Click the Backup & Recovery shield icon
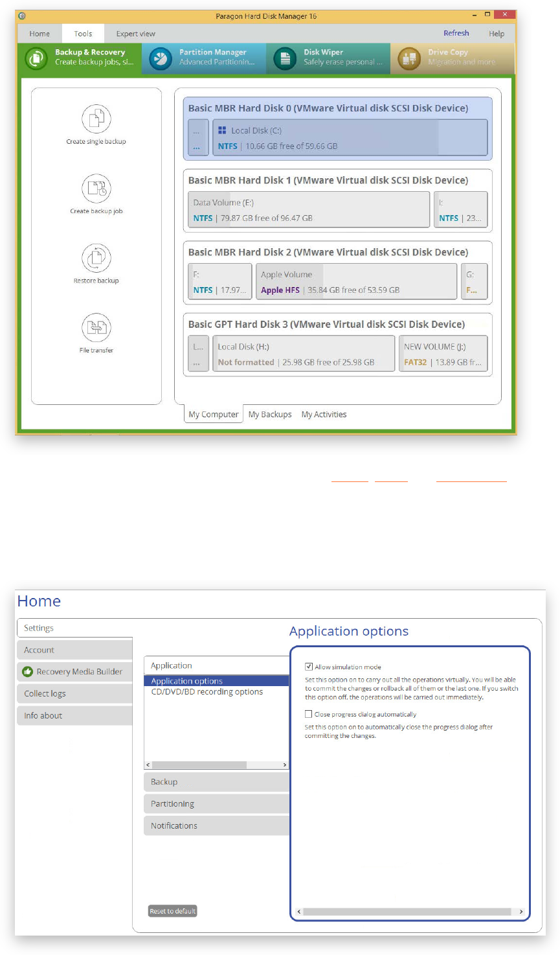560x955 pixels. point(35,58)
